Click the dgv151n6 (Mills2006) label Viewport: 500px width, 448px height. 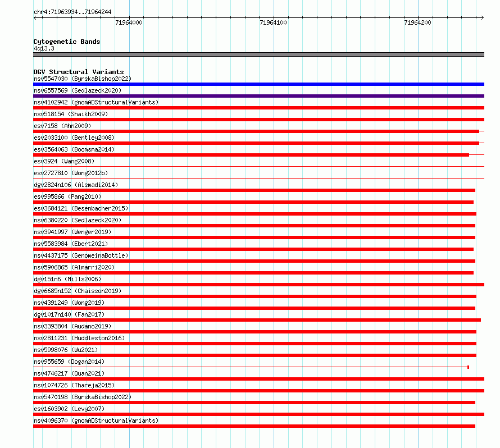tap(67, 279)
